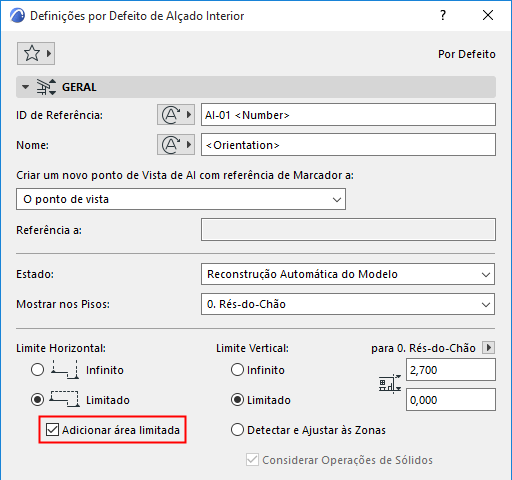Click the 'Limite Vertical:' label
Image resolution: width=512 pixels, height=480 pixels.
[x=252, y=348]
